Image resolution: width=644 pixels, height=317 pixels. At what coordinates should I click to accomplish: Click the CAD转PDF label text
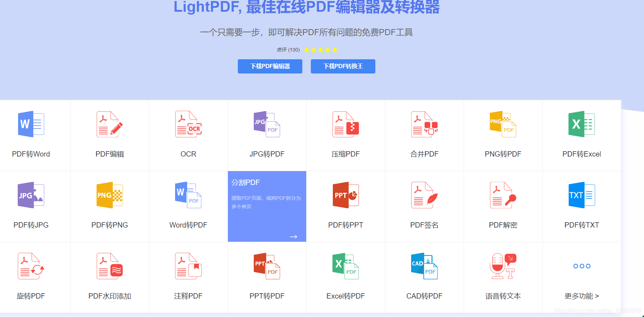point(424,296)
